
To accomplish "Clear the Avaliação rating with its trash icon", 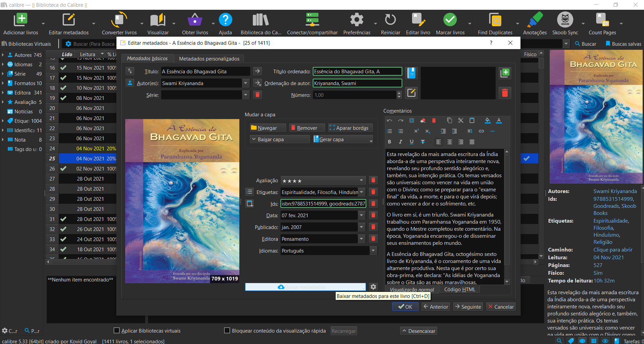I will tap(373, 180).
